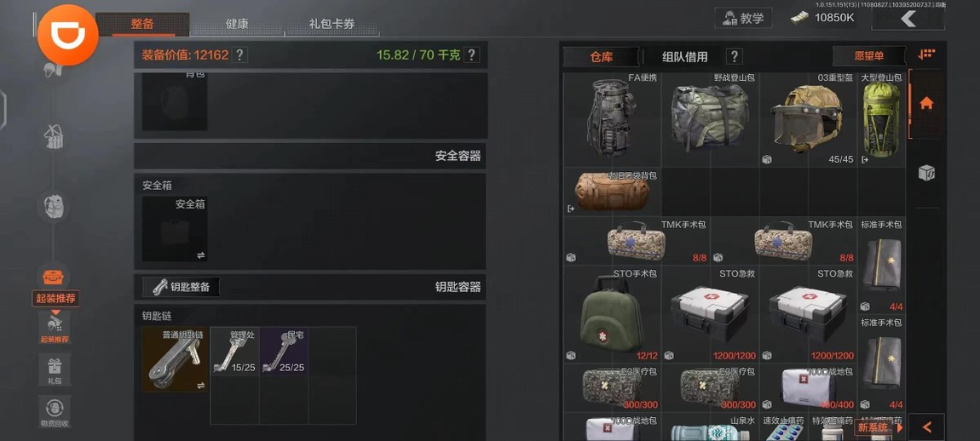Toggle swap arrows on 普通钥匙链 slot
The image size is (980, 441).
pyautogui.click(x=200, y=386)
